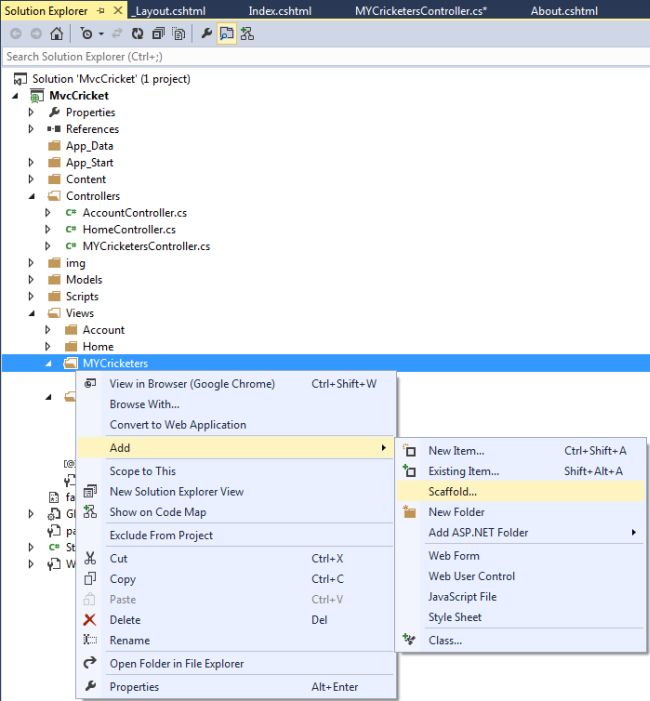Screen dimensions: 650x701
Task: Select the App_Data folder
Action: click(x=89, y=146)
